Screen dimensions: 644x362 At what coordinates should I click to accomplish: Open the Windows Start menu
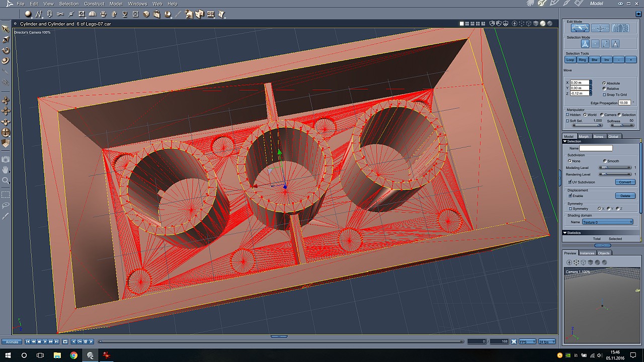(8, 355)
